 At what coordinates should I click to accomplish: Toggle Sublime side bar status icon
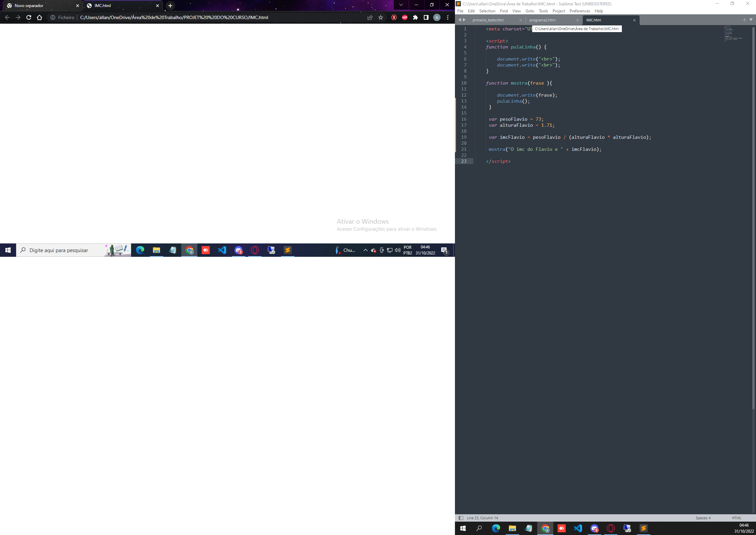click(x=461, y=518)
